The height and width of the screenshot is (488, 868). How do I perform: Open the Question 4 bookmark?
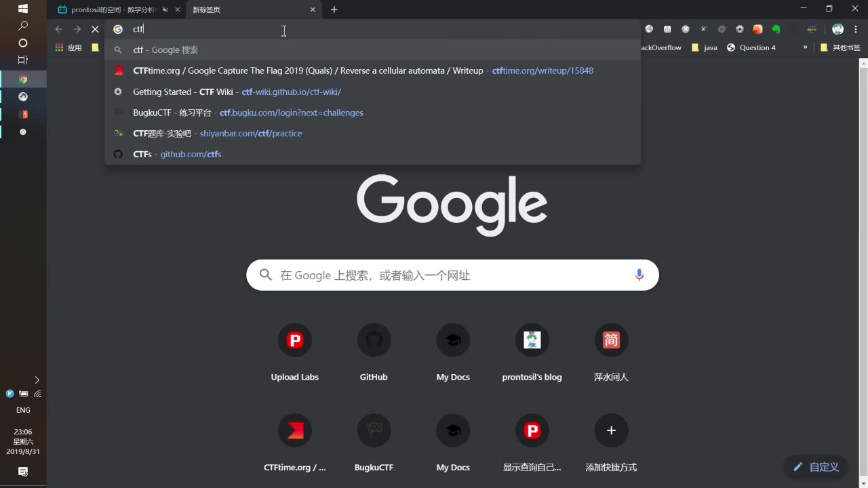tap(751, 47)
